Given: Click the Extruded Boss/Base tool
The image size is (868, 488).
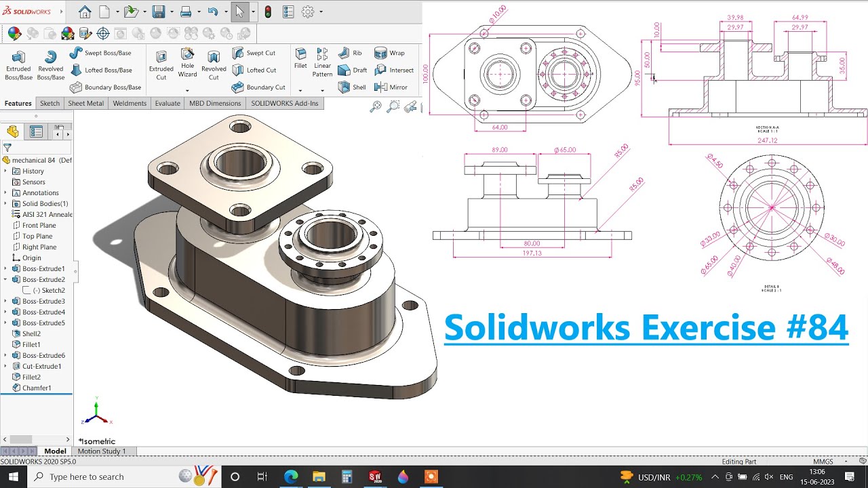Looking at the screenshot, I should tap(18, 65).
